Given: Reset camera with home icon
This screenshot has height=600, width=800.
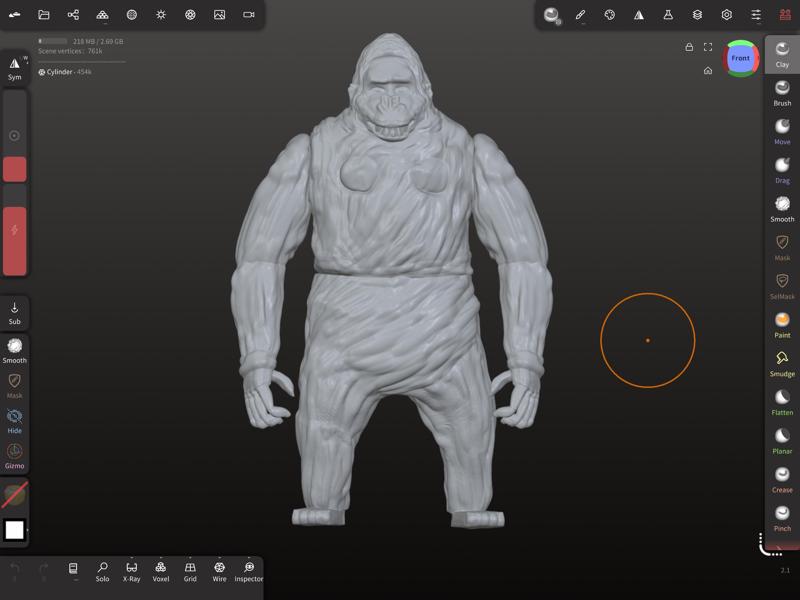Looking at the screenshot, I should [708, 70].
